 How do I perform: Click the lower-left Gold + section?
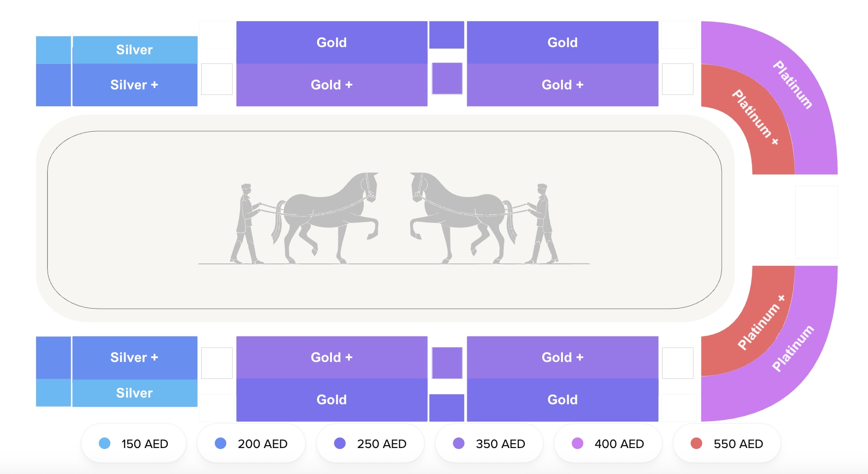(x=332, y=357)
